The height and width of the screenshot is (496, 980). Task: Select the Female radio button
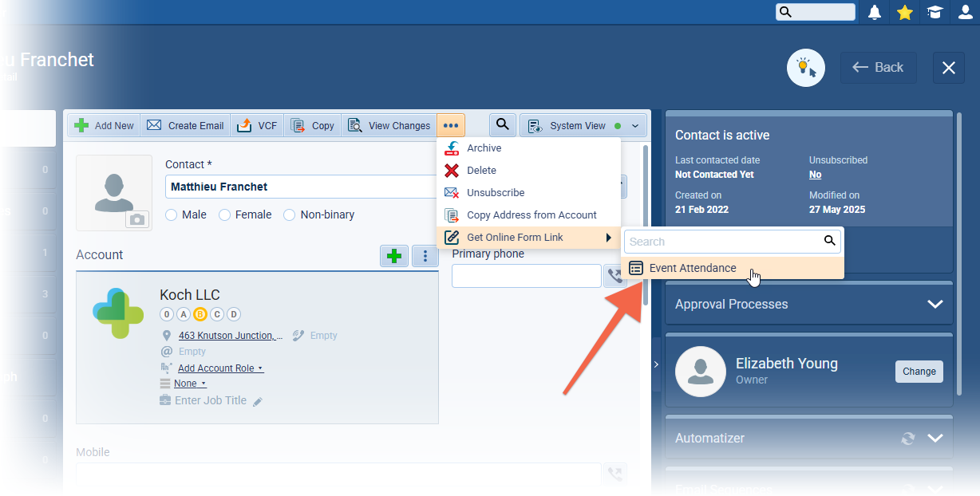click(224, 215)
